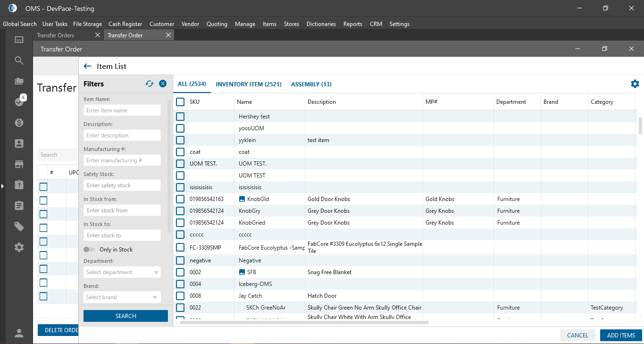This screenshot has height=344, width=644.
Task: Click the sidebar tasks badge icon
Action: point(19,101)
